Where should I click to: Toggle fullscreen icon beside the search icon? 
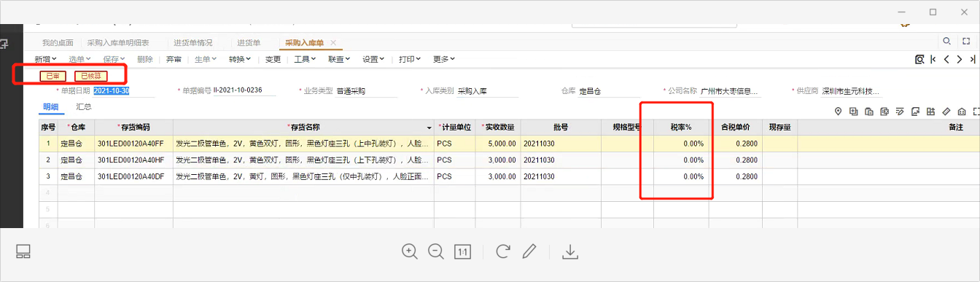966,41
